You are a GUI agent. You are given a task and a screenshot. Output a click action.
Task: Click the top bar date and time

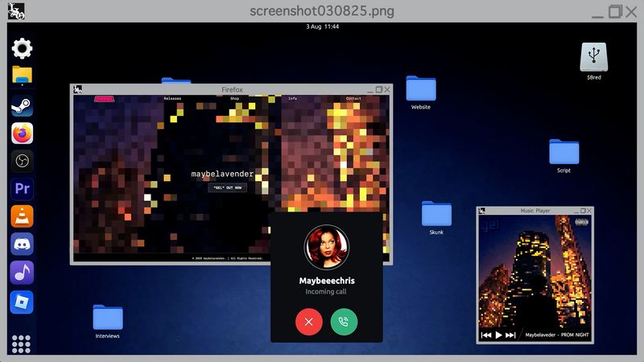pyautogui.click(x=322, y=27)
